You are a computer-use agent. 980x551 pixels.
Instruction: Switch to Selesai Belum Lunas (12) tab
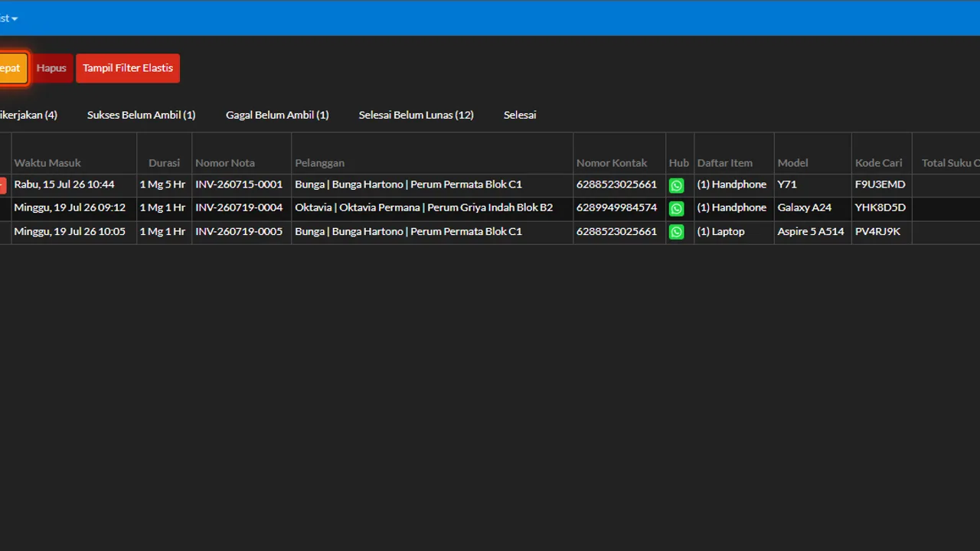[x=416, y=115]
